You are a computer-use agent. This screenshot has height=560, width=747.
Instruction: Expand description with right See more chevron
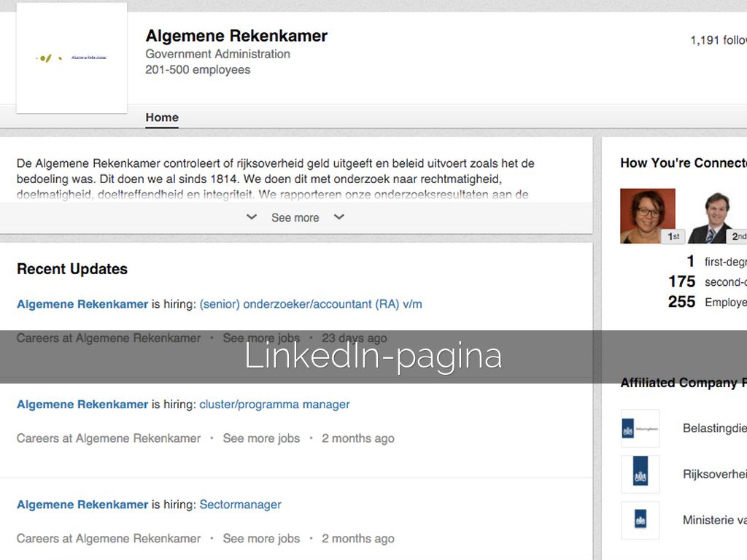(338, 217)
